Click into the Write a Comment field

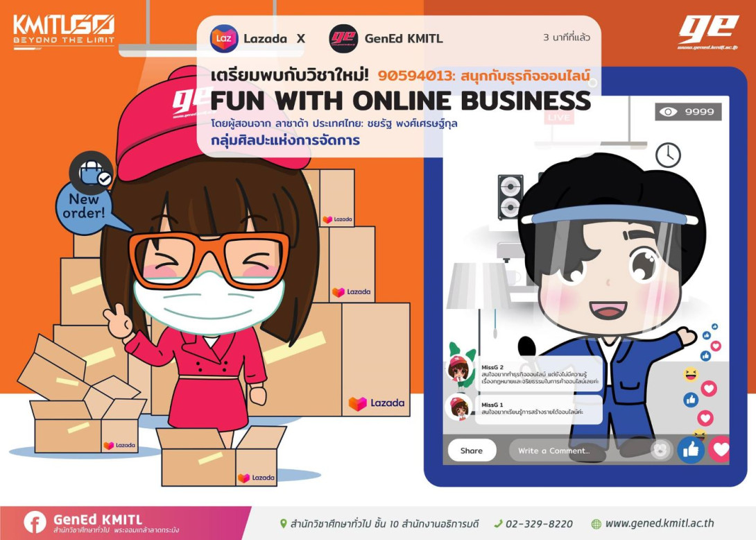coord(579,450)
